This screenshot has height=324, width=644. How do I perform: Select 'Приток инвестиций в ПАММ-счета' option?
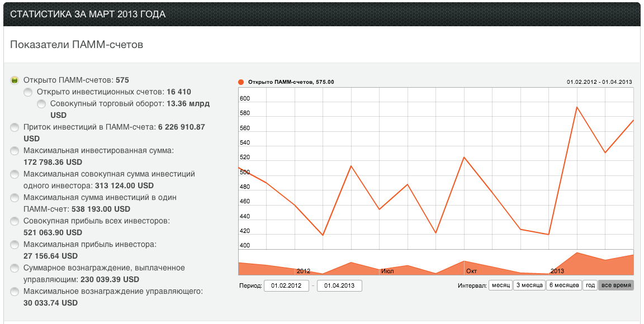tap(15, 127)
